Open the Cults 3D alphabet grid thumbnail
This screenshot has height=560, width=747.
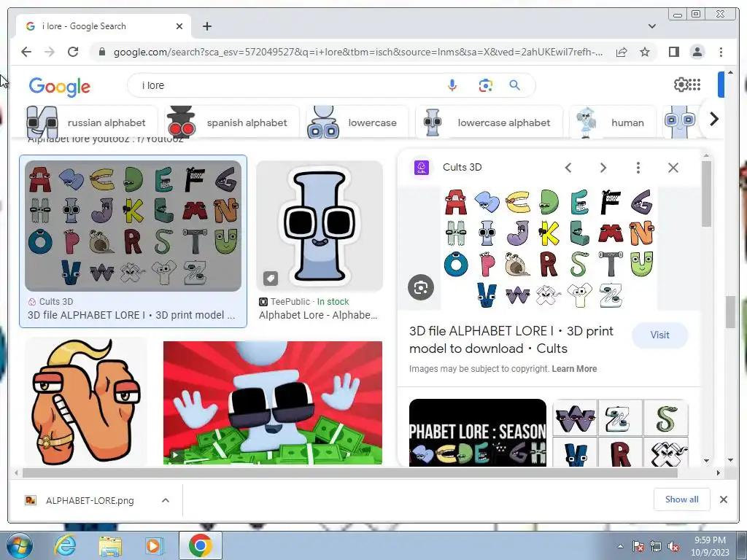pyautogui.click(x=133, y=226)
